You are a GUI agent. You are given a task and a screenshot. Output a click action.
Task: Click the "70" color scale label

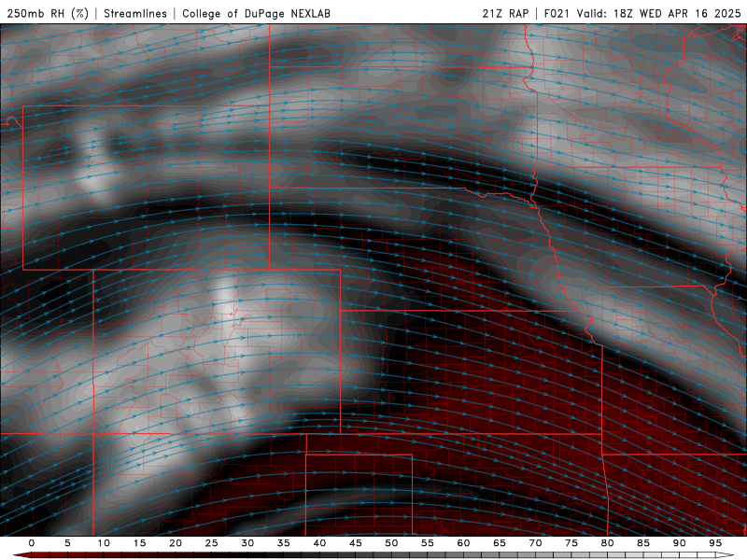pyautogui.click(x=535, y=543)
